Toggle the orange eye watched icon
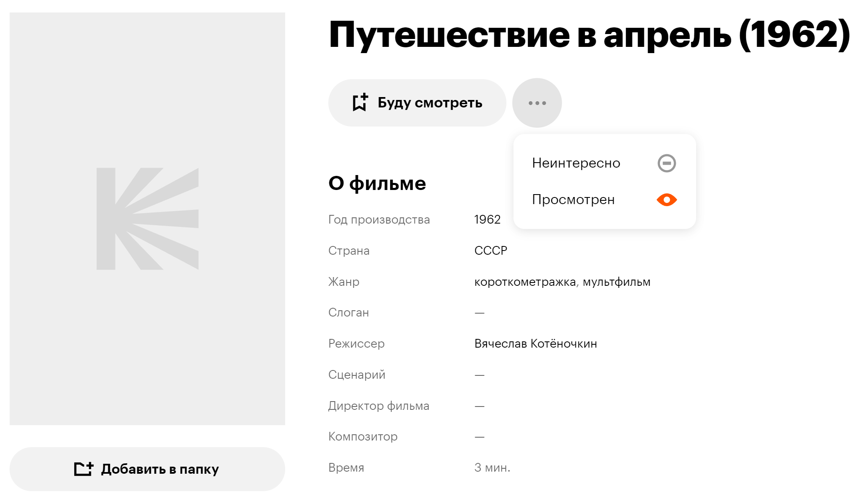The image size is (858, 504). tap(667, 200)
